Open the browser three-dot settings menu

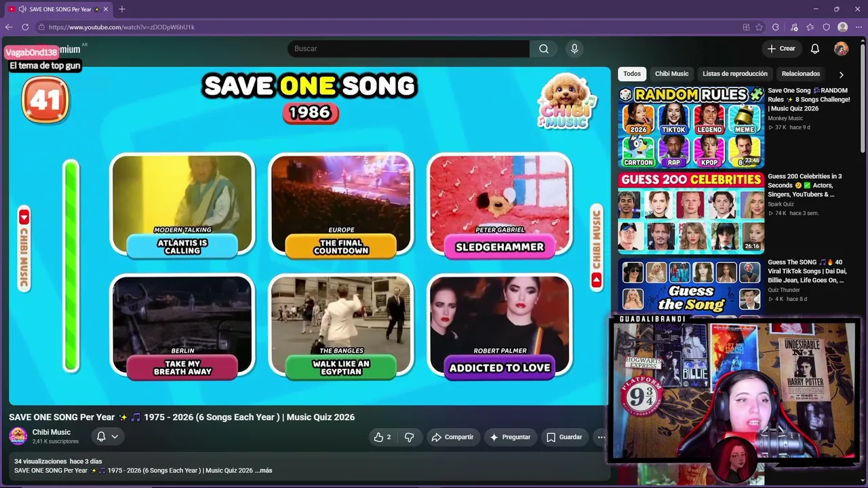859,27
